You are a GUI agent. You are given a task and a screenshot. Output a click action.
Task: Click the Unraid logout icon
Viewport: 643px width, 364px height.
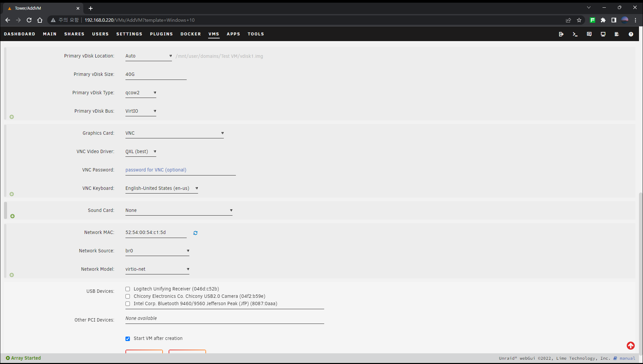561,34
